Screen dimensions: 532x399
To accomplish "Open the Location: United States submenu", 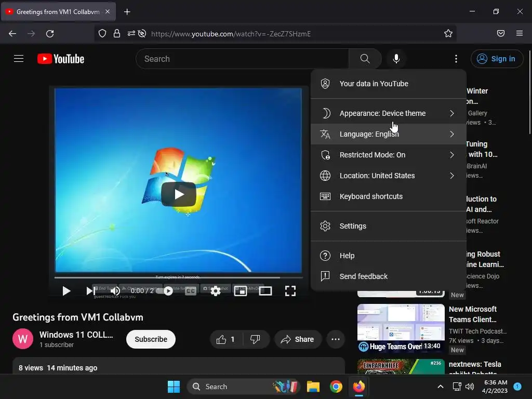I will [389, 176].
